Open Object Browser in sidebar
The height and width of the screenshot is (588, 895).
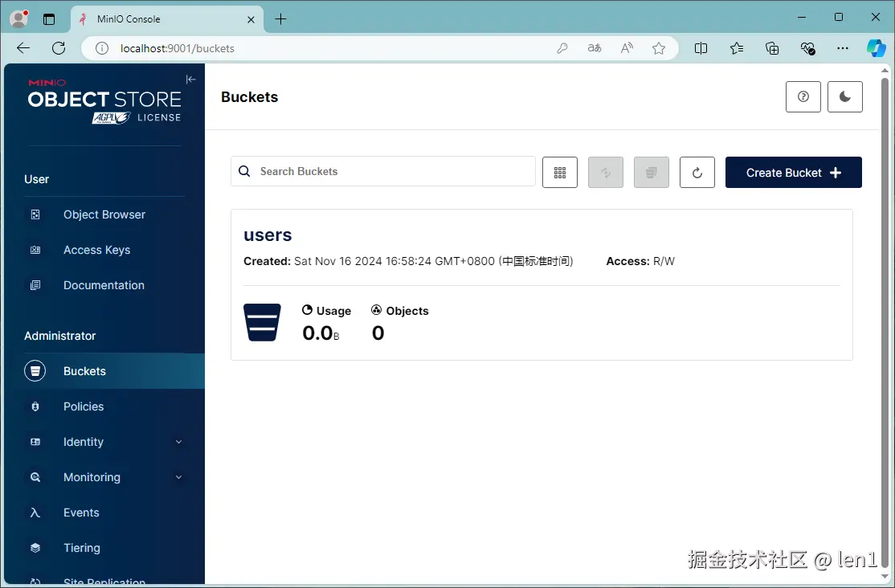point(104,214)
